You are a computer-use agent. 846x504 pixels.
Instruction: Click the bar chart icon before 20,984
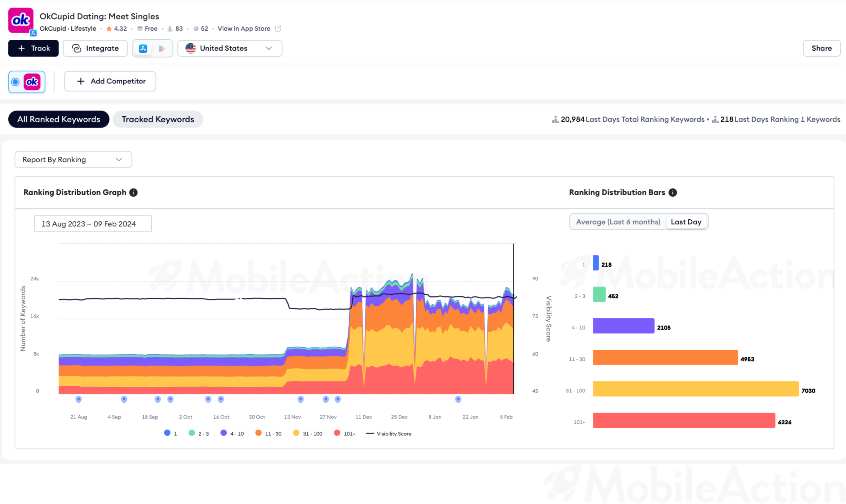point(556,120)
